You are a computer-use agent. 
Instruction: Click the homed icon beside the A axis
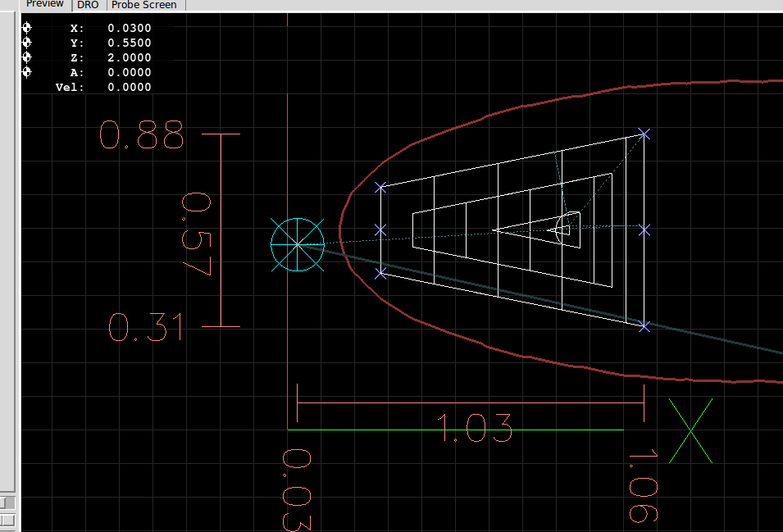[x=26, y=72]
